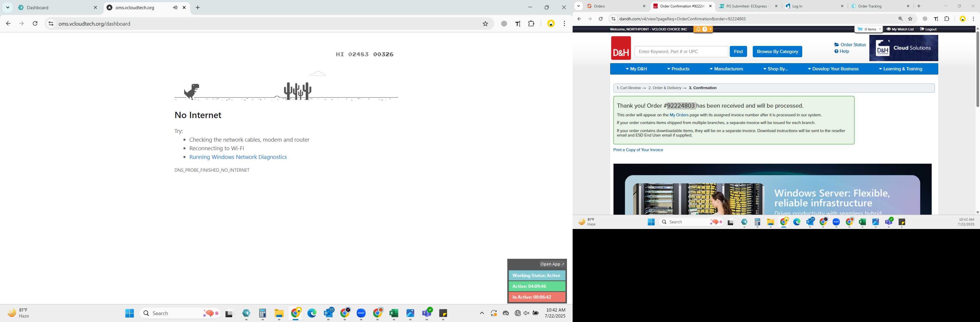Open Microsoft Teams from the left taskbar
Viewport: 980px width, 322px height.
click(427, 313)
